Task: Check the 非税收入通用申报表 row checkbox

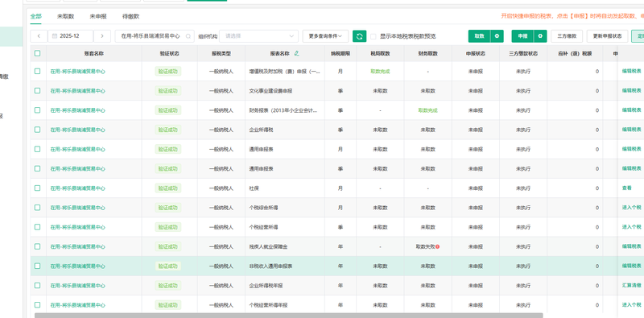Action: tap(37, 266)
